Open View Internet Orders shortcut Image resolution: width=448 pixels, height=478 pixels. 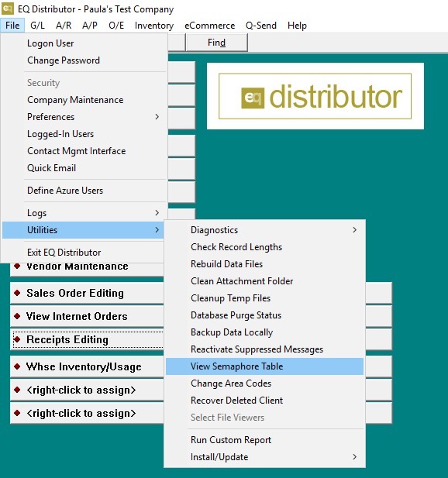pyautogui.click(x=87, y=316)
